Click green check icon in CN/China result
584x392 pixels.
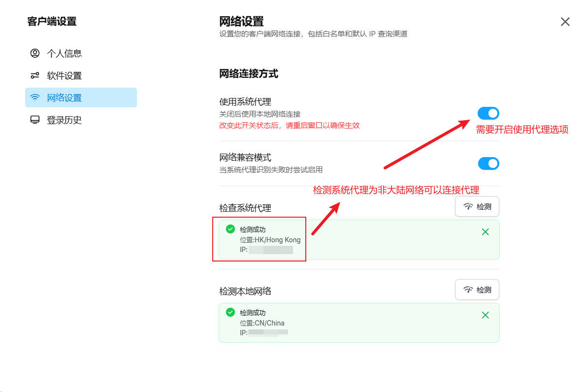coord(230,312)
